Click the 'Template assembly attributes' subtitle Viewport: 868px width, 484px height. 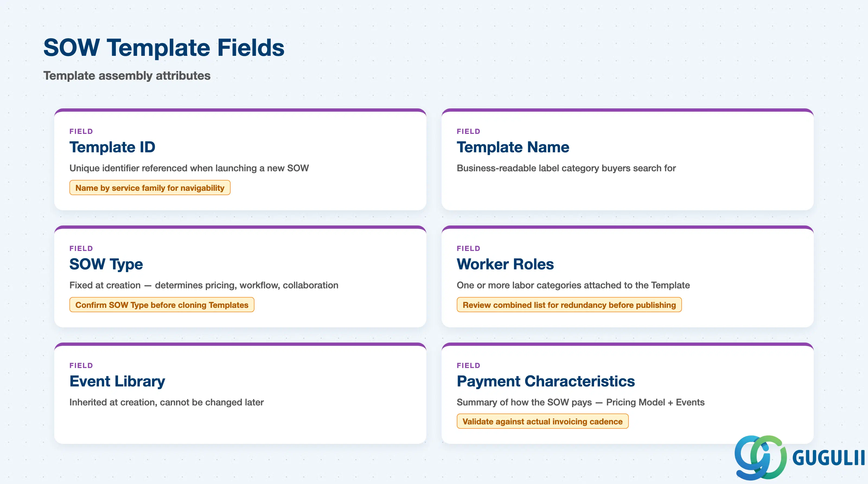(127, 76)
